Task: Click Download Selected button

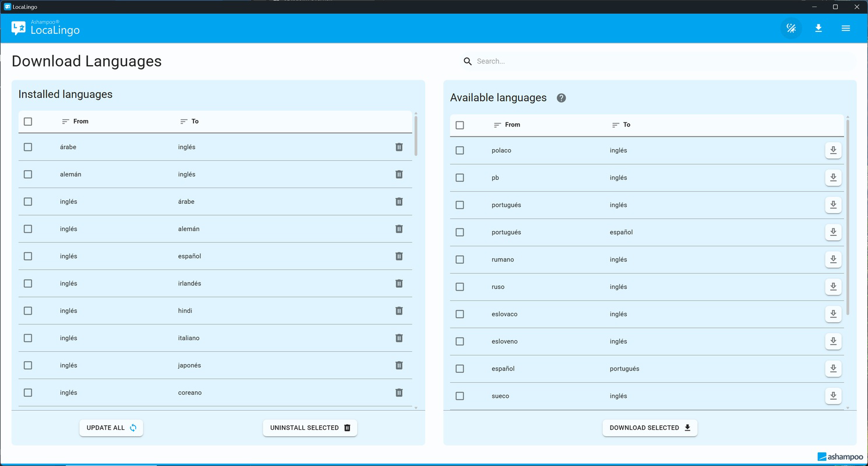Action: pyautogui.click(x=650, y=428)
